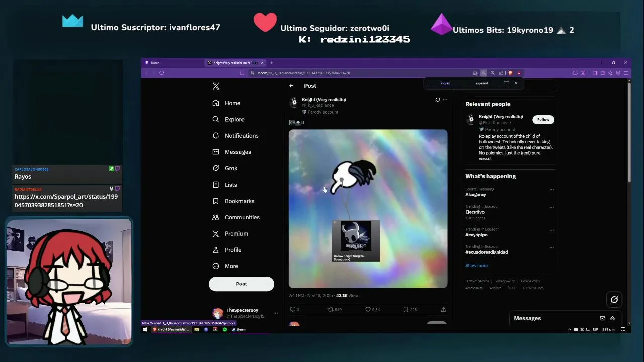Viewport: 644px width, 362px height.
Task: Open Communities in the sidebar
Action: 235,217
